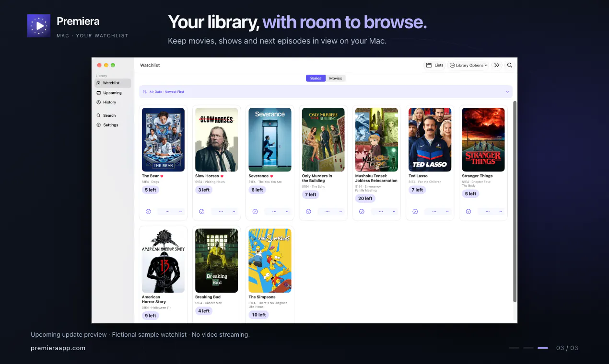The height and width of the screenshot is (364, 609).
Task: Open Search in the sidebar
Action: [113, 115]
